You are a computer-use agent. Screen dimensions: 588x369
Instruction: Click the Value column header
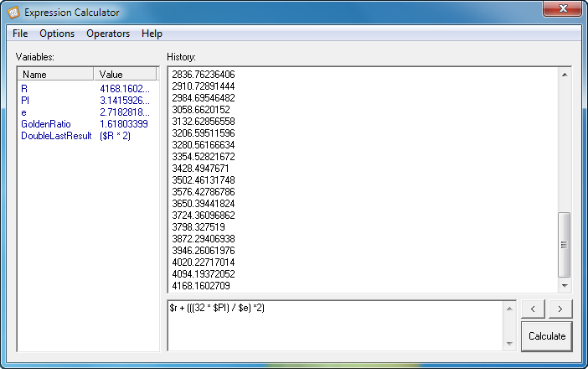coord(126,74)
